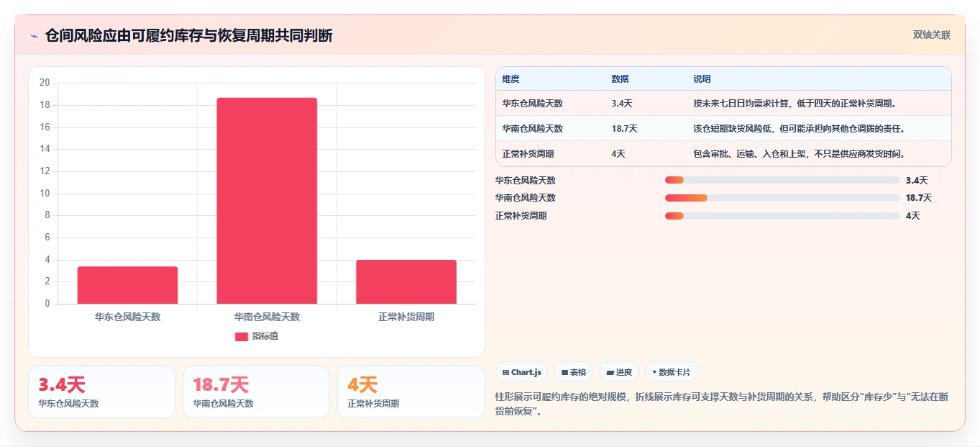The image size is (980, 447).
Task: Click the title 仓间风险应由可履约库存与恢复周期共同判断
Action: pos(188,36)
